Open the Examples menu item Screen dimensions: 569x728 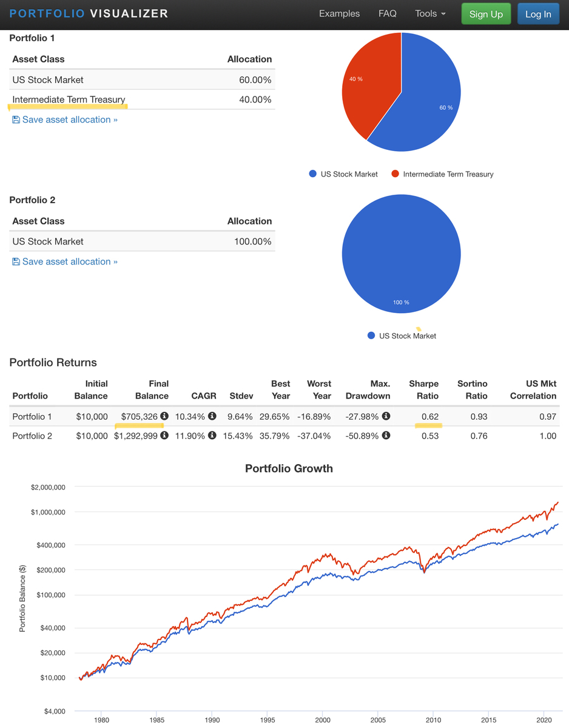pyautogui.click(x=339, y=13)
